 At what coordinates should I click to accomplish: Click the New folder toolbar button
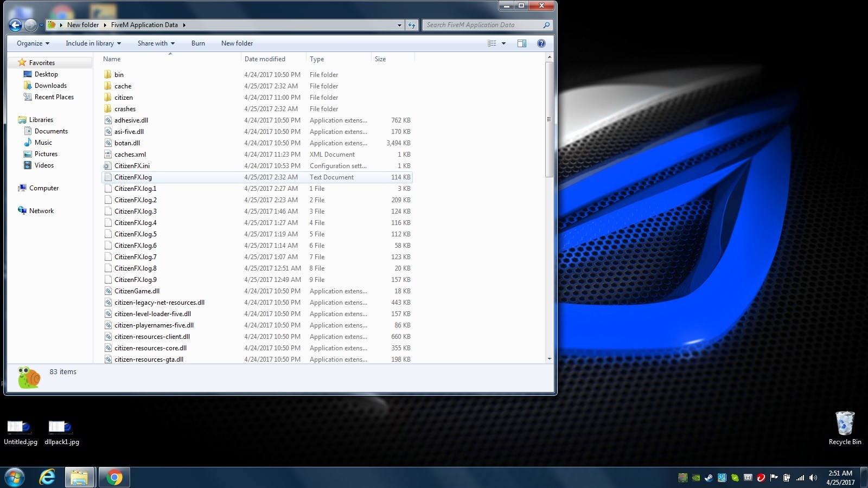coord(237,43)
